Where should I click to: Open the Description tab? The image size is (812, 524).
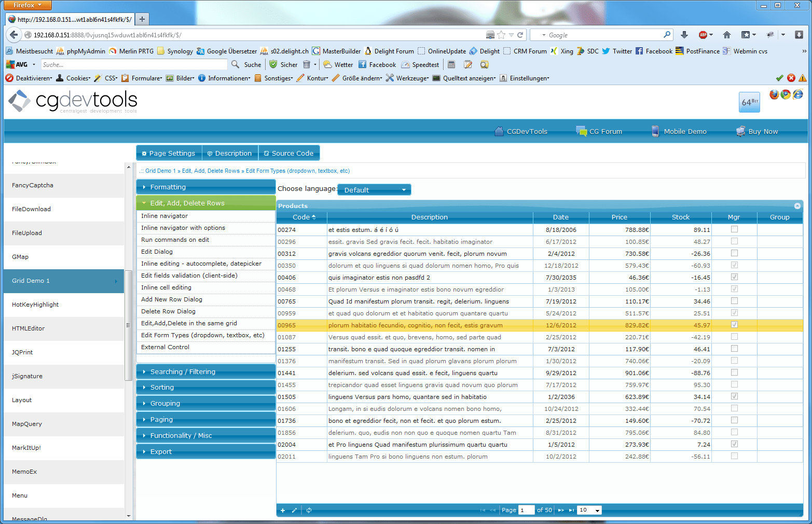(230, 153)
